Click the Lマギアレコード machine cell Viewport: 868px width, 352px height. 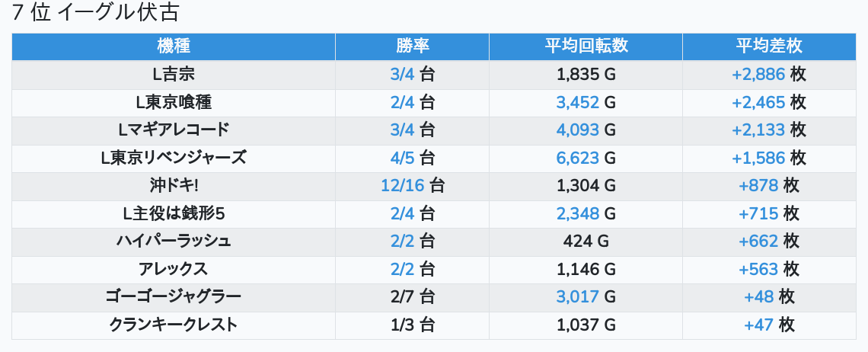pyautogui.click(x=174, y=130)
